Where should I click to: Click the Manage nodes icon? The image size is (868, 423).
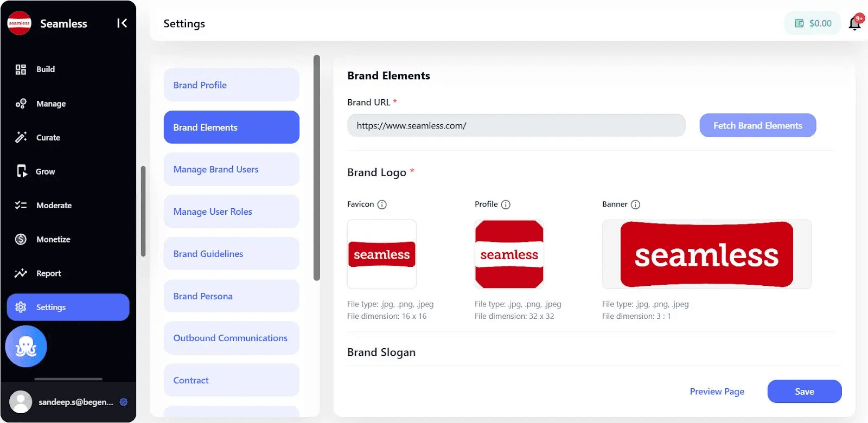21,104
